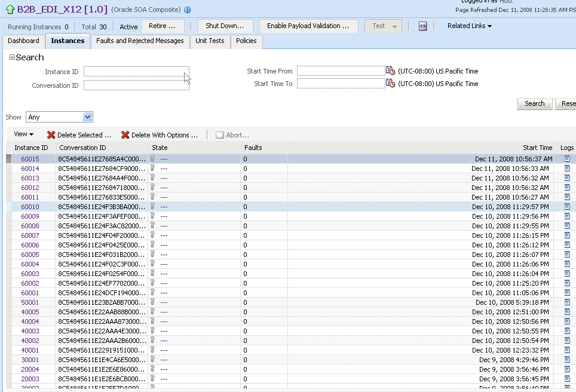Open instance 60014 link

pos(30,169)
